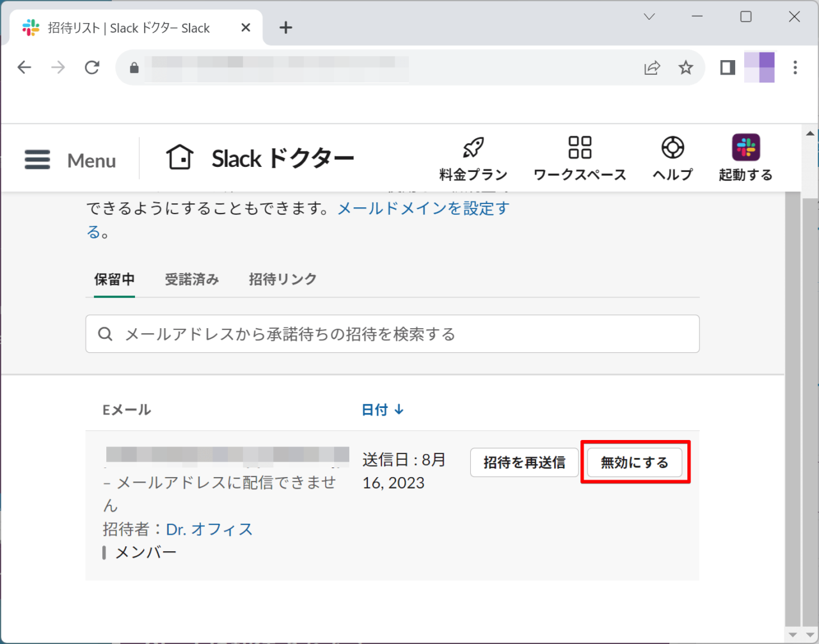Click the share page icon in address bar
Viewport: 819px width, 644px height.
click(x=651, y=67)
